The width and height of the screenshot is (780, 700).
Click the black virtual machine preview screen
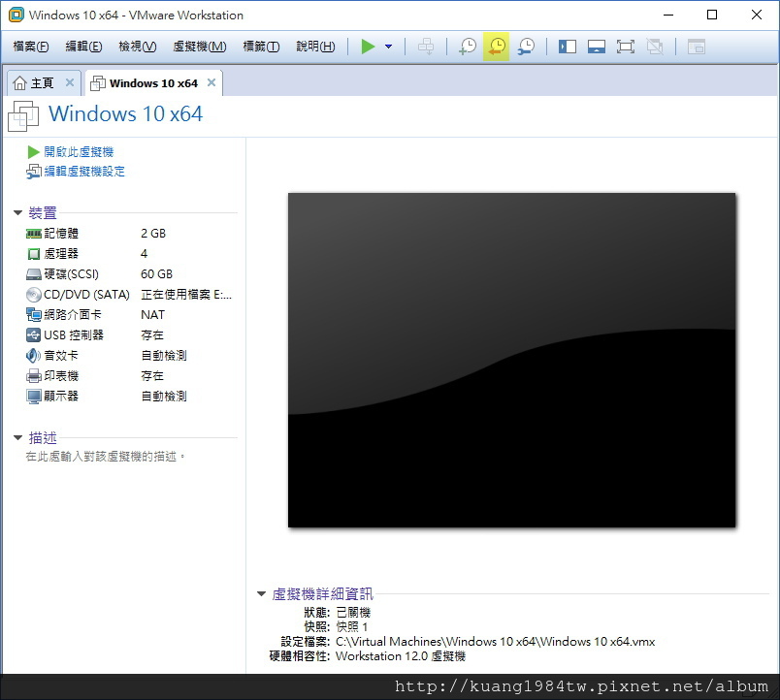click(511, 360)
